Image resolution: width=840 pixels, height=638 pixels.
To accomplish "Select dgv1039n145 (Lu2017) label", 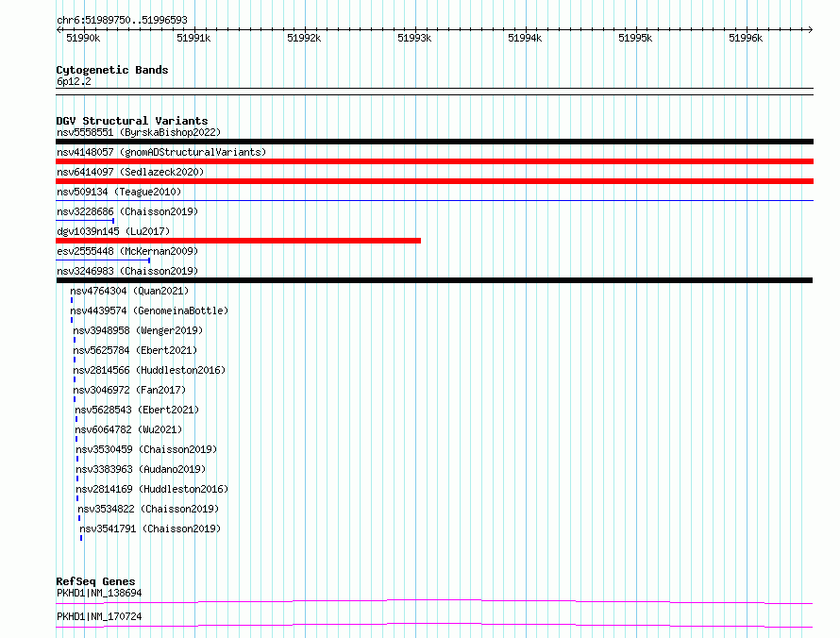I will click(x=113, y=231).
